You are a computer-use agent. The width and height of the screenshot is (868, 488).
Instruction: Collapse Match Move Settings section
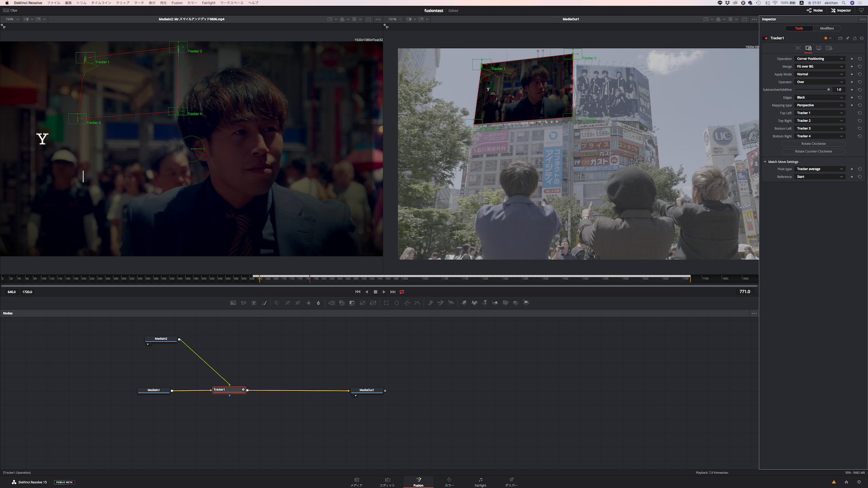[765, 162]
